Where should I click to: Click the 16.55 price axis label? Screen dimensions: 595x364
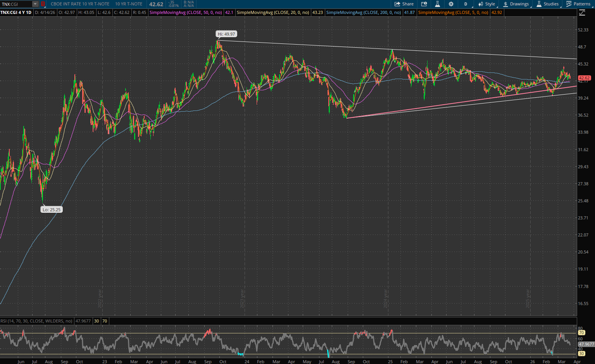584,303
